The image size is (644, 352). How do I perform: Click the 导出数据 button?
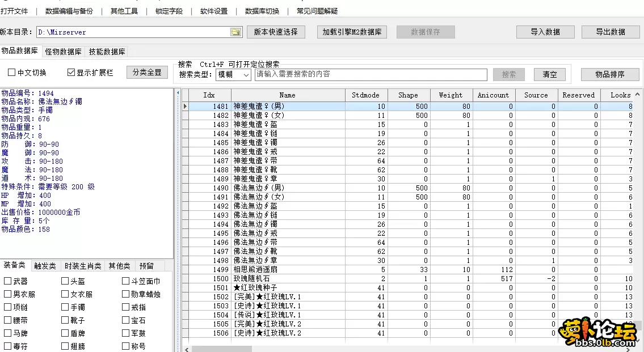point(610,32)
